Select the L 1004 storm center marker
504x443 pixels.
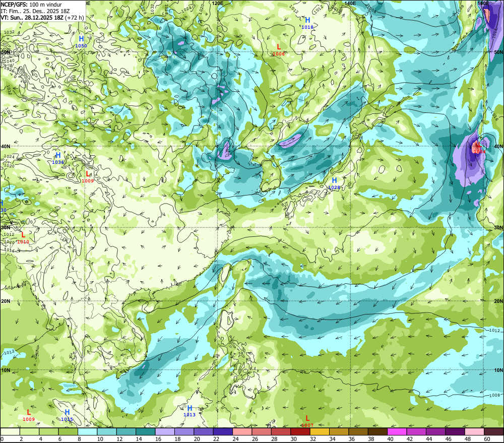point(479,148)
